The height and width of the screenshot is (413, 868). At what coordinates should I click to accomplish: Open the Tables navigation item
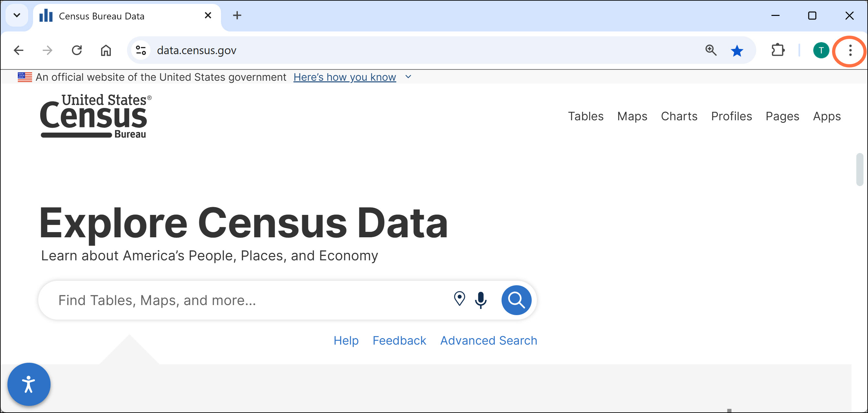point(585,116)
